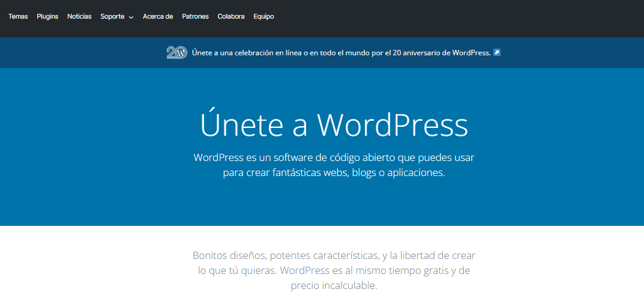Viewport: 644px width, 307px height.
Task: Go to the Plugins page
Action: 47,16
